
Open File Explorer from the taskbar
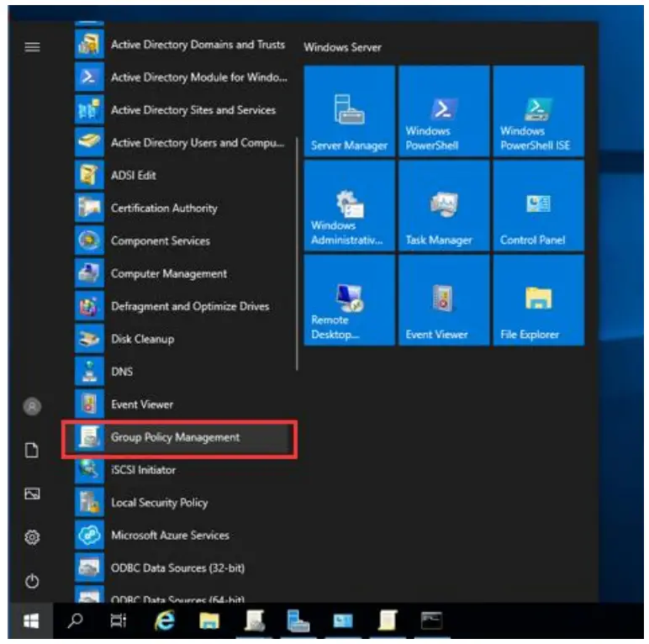(x=209, y=620)
